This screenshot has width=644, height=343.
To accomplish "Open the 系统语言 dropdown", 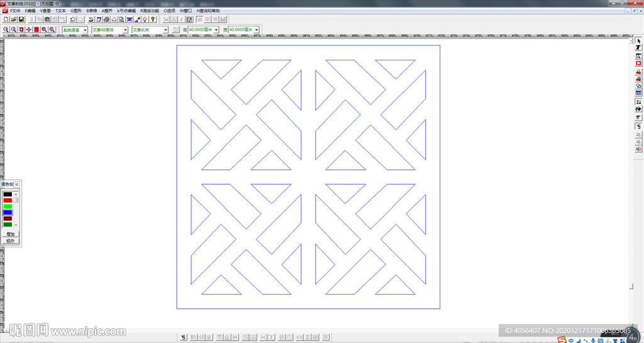I will [x=85, y=30].
